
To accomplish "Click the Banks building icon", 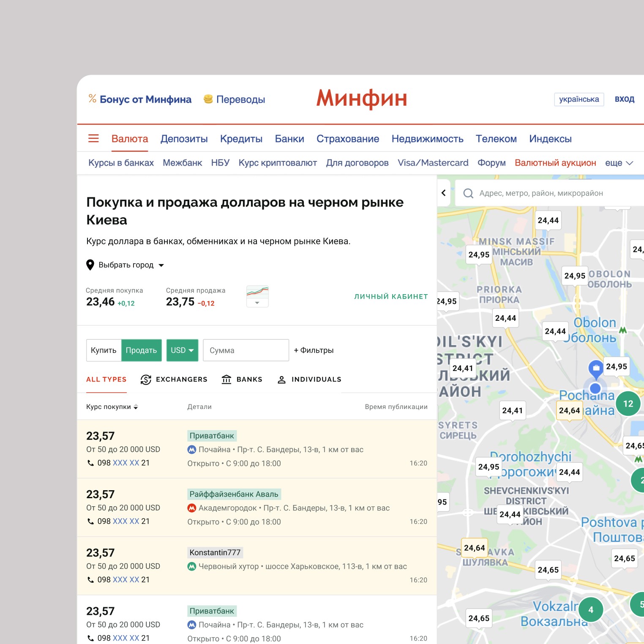I will 226,379.
